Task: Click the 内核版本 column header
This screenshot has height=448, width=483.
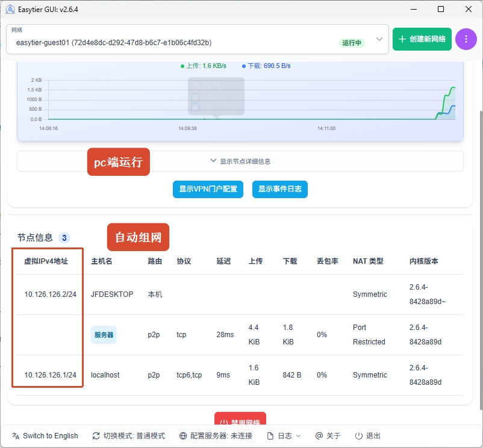Action: point(423,261)
